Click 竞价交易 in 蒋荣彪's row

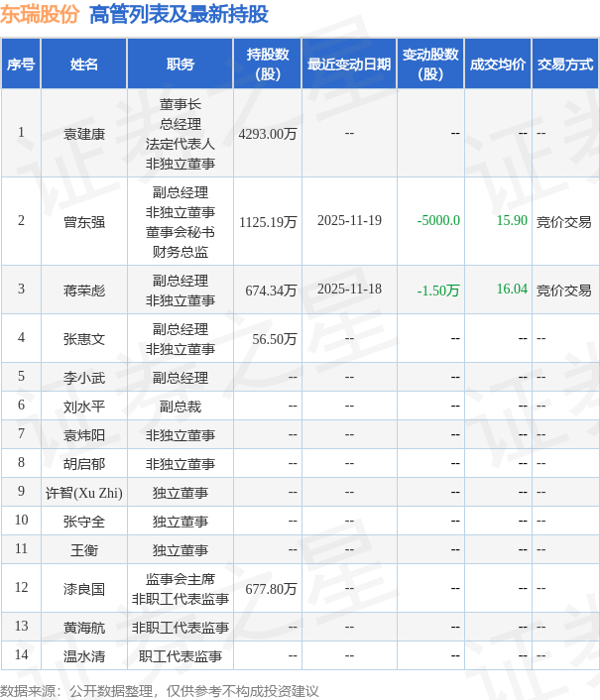click(x=564, y=291)
